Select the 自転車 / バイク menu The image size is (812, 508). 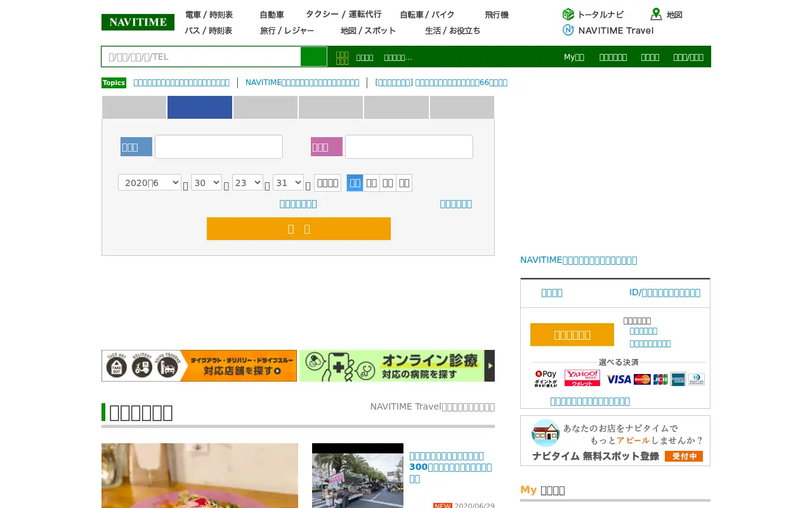427,15
